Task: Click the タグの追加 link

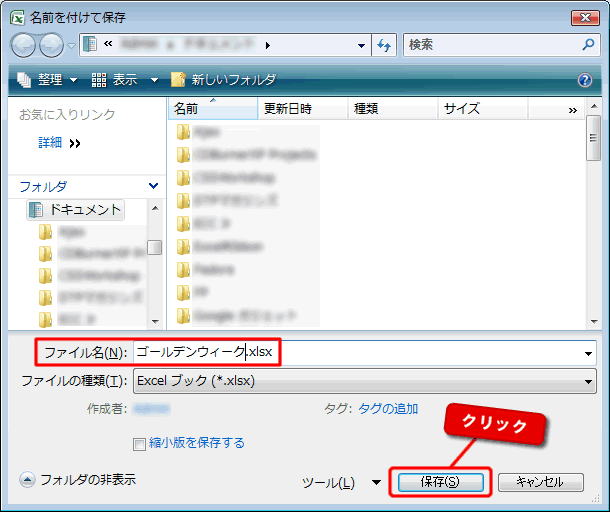Action: click(388, 409)
